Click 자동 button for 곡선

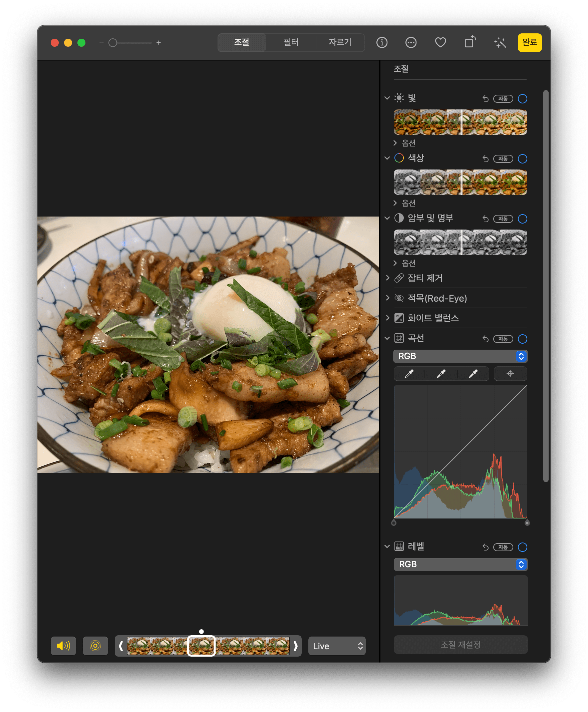pos(503,339)
